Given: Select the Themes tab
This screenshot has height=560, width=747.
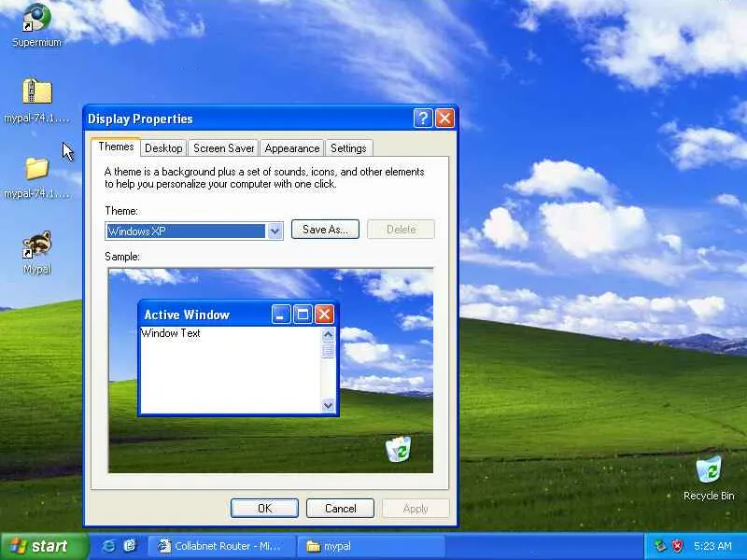Looking at the screenshot, I should [x=116, y=147].
